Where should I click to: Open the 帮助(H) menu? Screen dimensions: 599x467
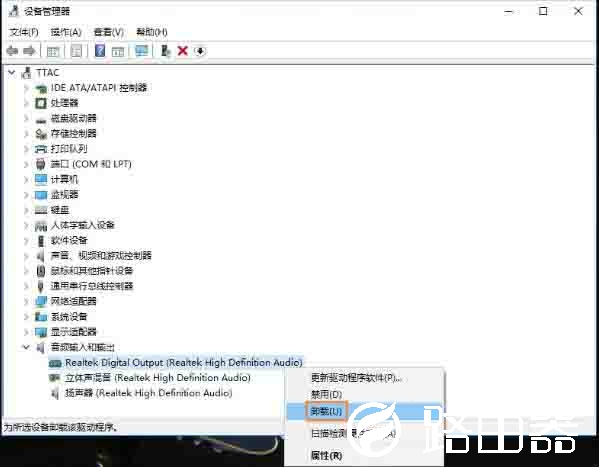[x=152, y=32]
